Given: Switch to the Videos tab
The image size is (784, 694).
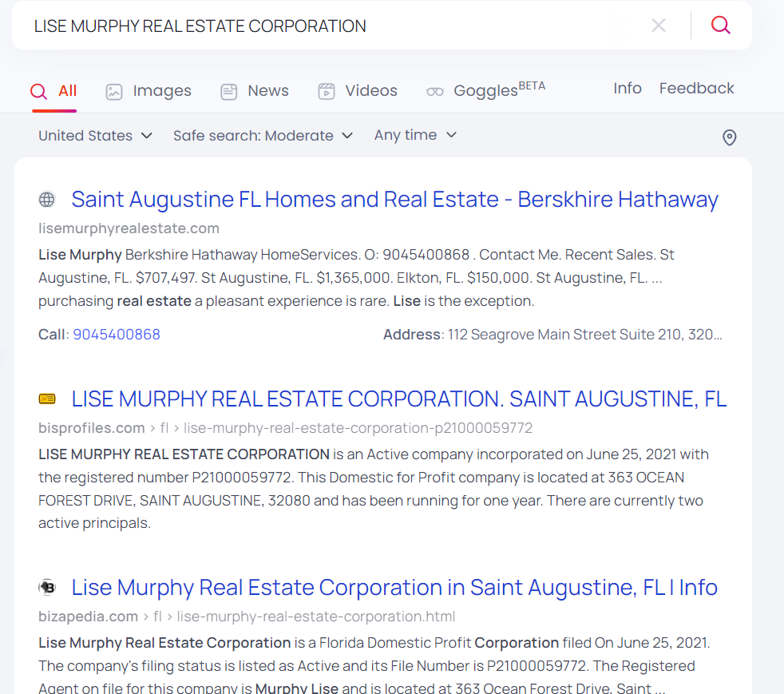Looking at the screenshot, I should point(358,91).
